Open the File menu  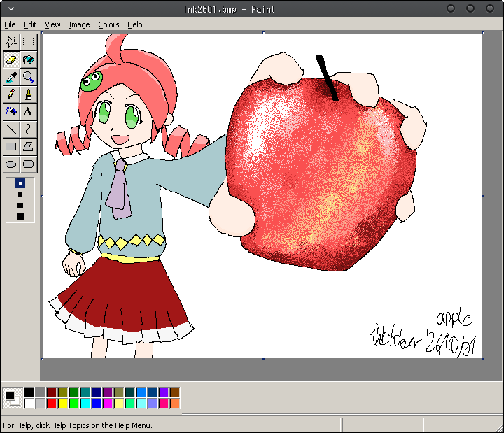tap(10, 24)
